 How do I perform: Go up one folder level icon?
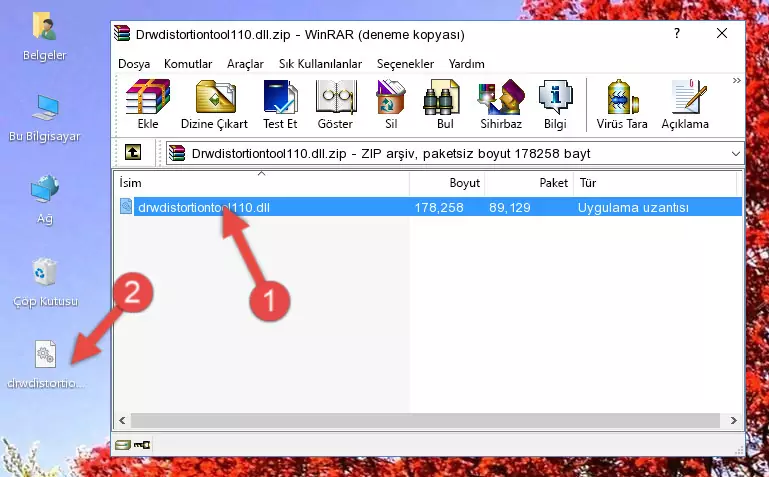click(x=133, y=152)
